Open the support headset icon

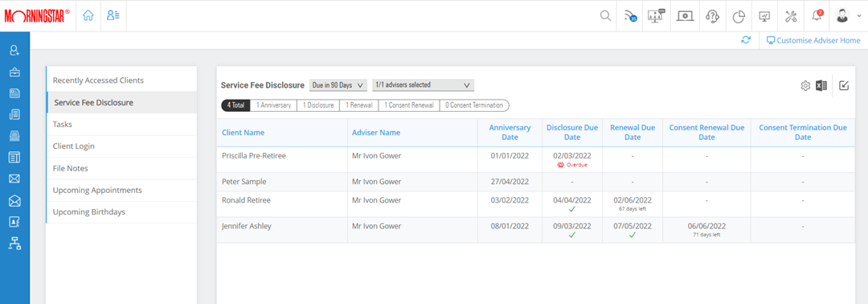(x=712, y=16)
